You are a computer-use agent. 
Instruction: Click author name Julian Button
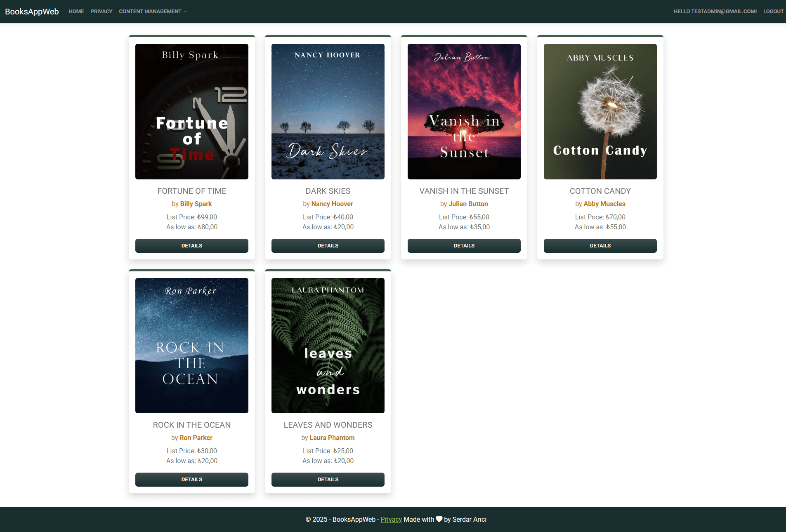468,204
